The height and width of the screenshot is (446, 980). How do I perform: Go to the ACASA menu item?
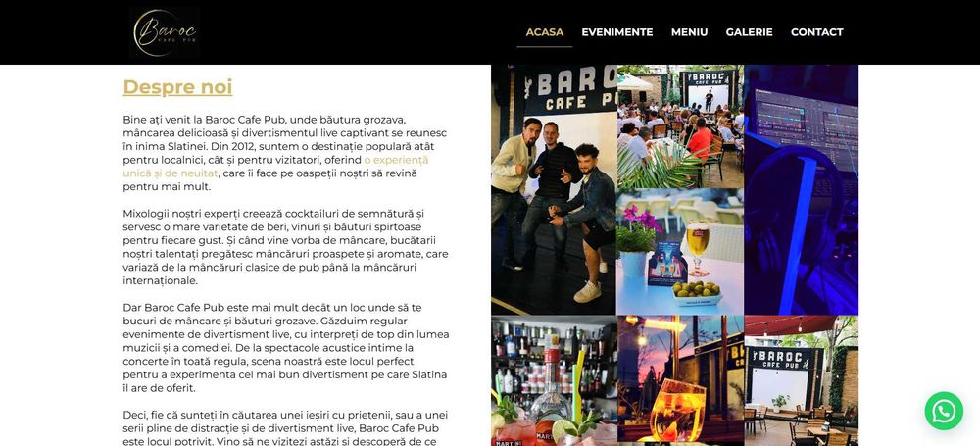[544, 32]
